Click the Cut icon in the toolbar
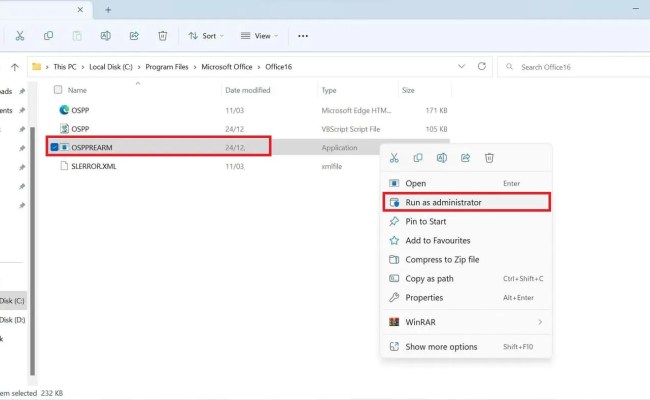This screenshot has height=400, width=650. click(x=20, y=36)
